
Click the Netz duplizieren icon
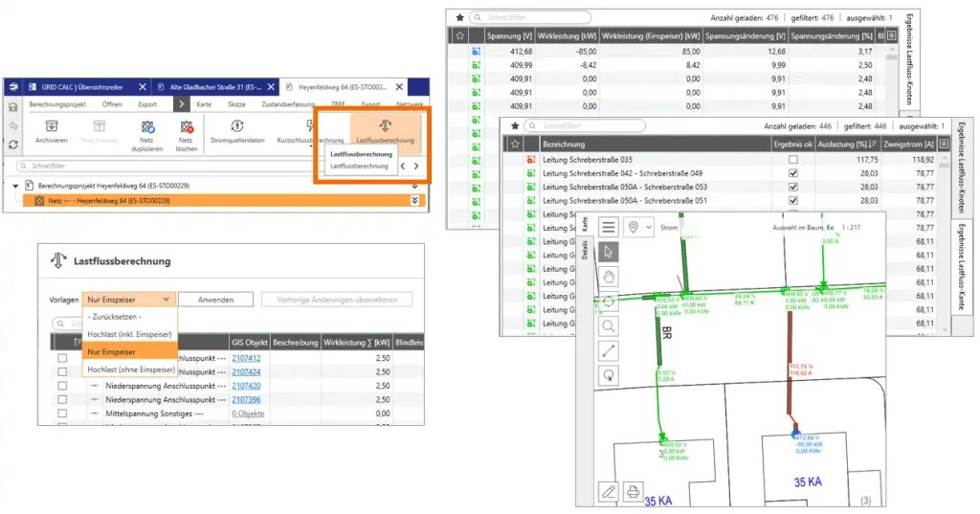146,127
